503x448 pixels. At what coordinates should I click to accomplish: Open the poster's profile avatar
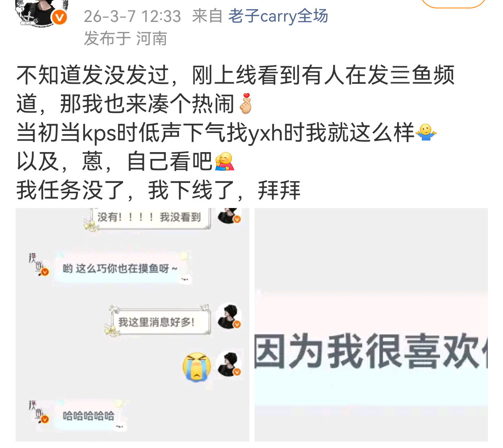click(40, 13)
